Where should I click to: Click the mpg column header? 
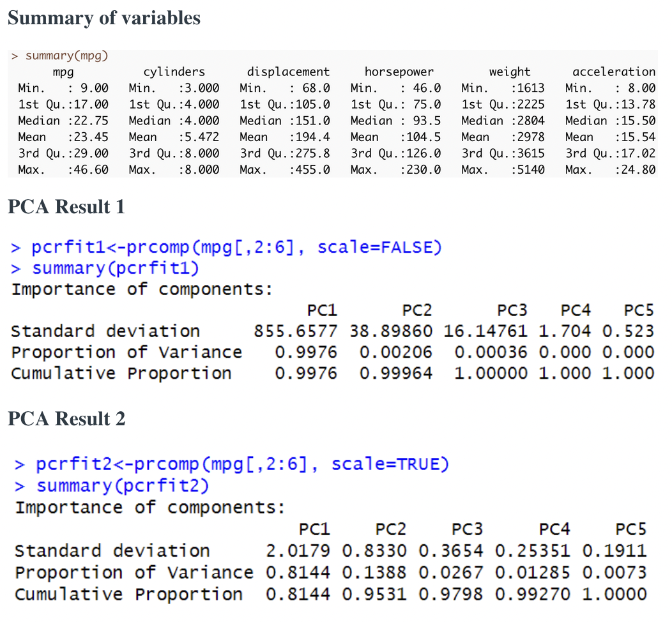(x=63, y=72)
